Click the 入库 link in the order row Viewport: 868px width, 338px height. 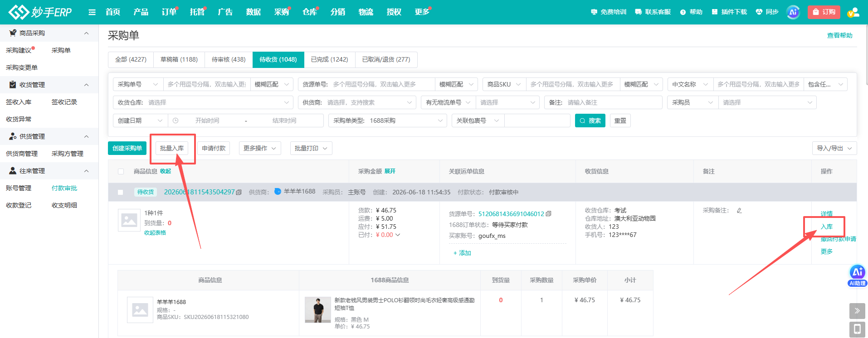pyautogui.click(x=827, y=227)
